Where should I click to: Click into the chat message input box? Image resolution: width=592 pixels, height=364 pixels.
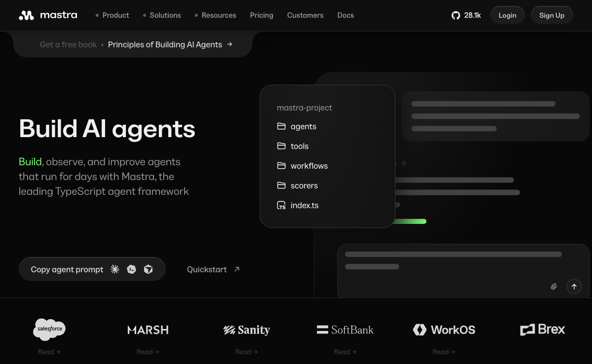464,270
